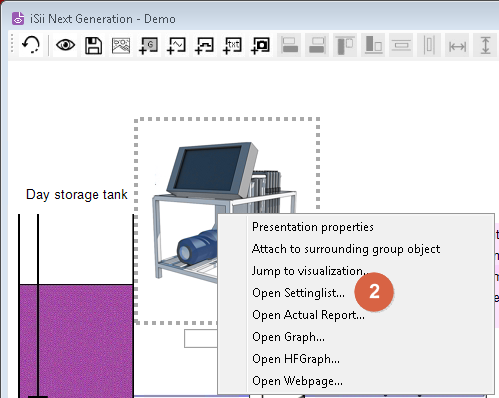
Task: Click align bottom edges icon
Action: pyautogui.click(x=289, y=45)
